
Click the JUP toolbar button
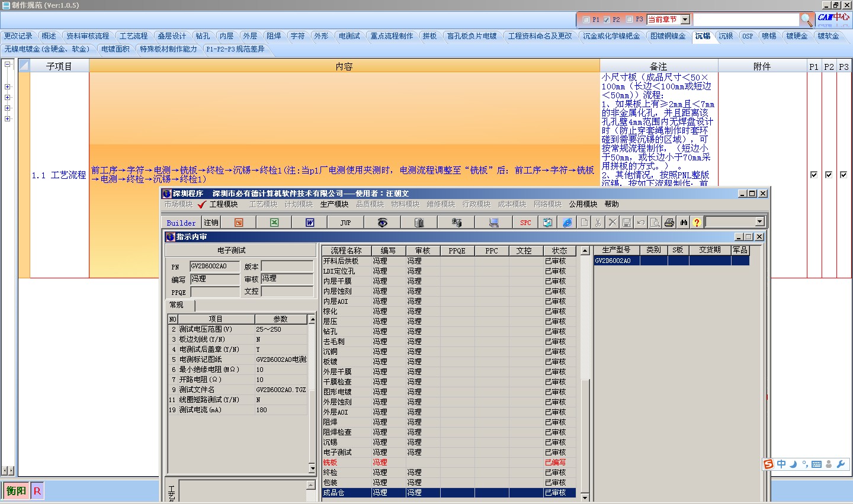(x=346, y=223)
